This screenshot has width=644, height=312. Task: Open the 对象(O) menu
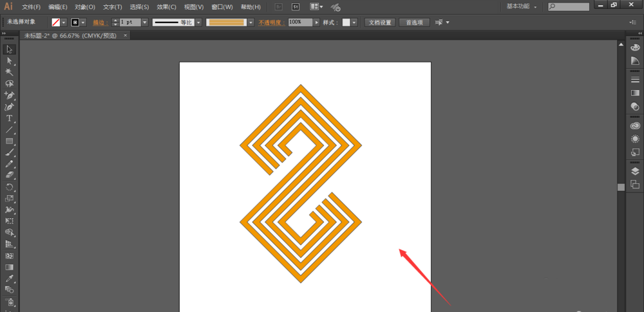(x=85, y=7)
